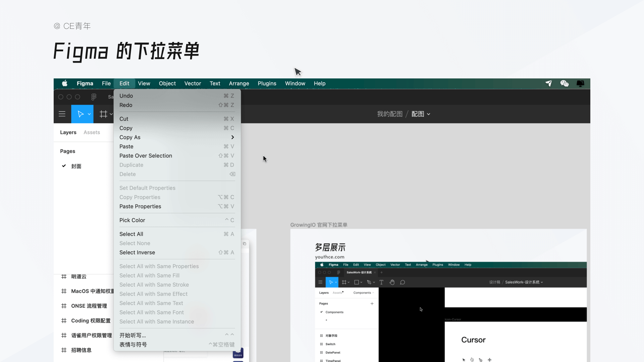Switch to the Assets tab
Image resolution: width=644 pixels, height=362 pixels.
pyautogui.click(x=92, y=132)
